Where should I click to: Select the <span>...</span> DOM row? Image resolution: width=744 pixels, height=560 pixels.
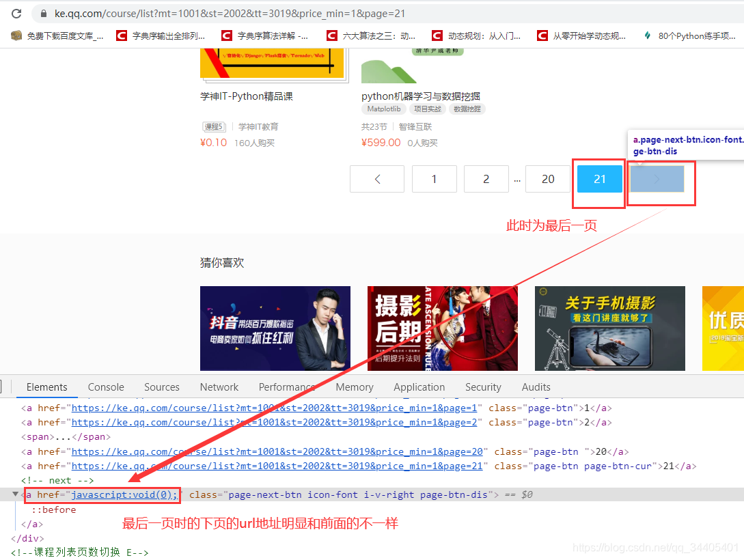[66, 436]
